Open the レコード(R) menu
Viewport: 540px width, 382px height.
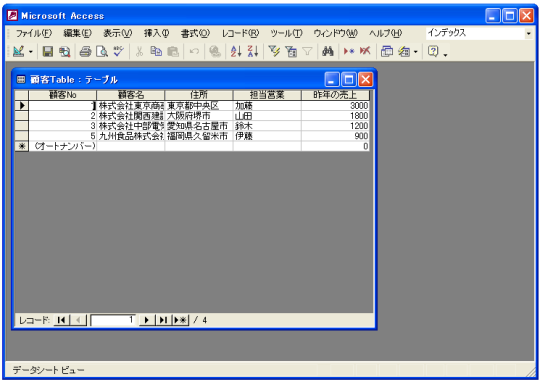[x=240, y=33]
